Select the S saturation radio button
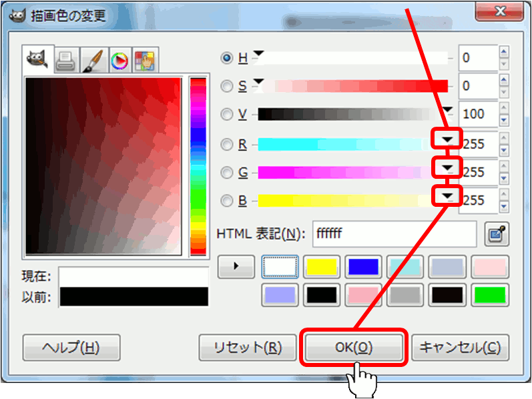 227,86
